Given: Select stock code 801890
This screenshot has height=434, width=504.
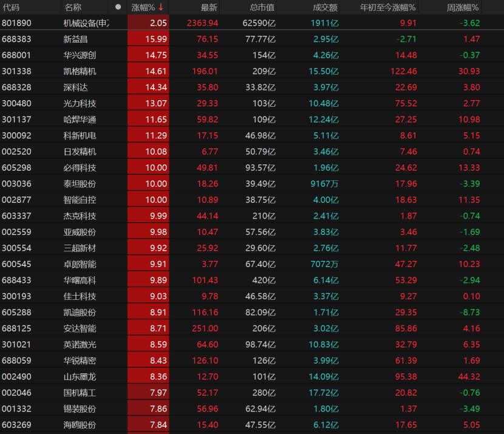Looking at the screenshot, I should (16, 23).
